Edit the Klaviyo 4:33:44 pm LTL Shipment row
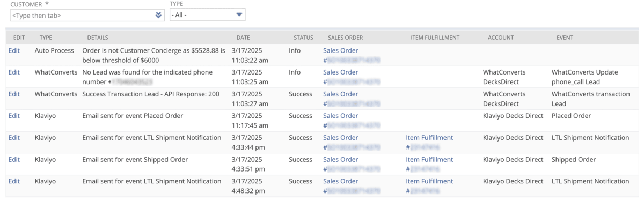The height and width of the screenshot is (208, 644). [x=14, y=137]
